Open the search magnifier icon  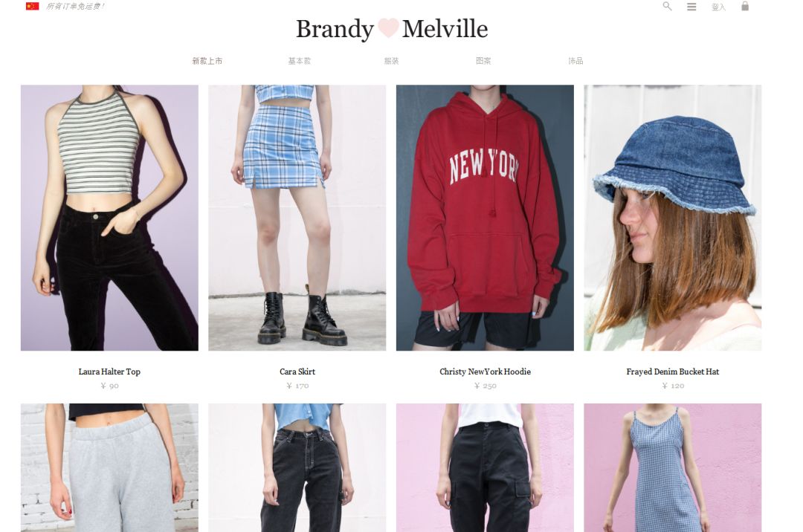coord(667,6)
